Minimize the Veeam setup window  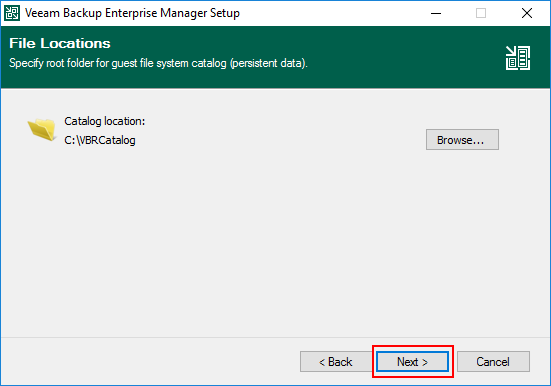(436, 13)
